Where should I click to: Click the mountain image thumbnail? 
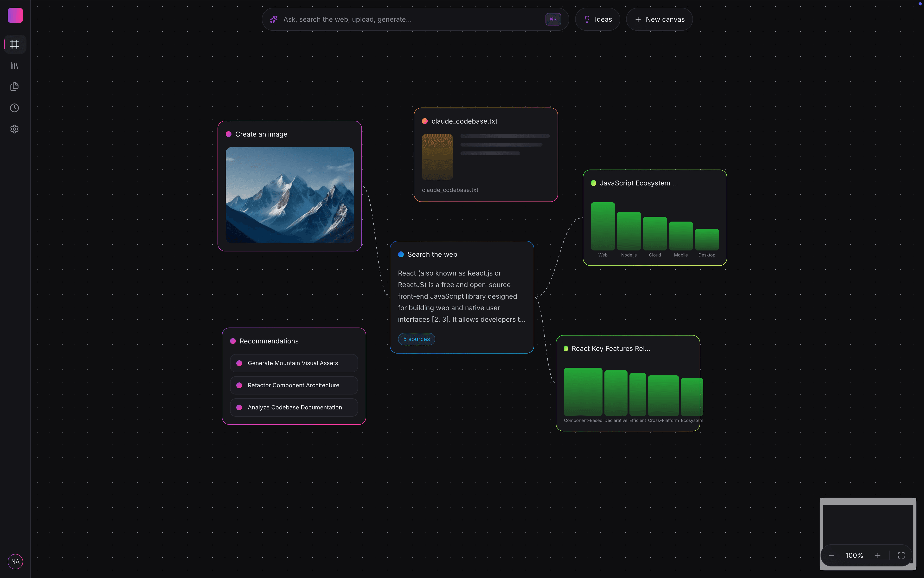[x=290, y=195]
